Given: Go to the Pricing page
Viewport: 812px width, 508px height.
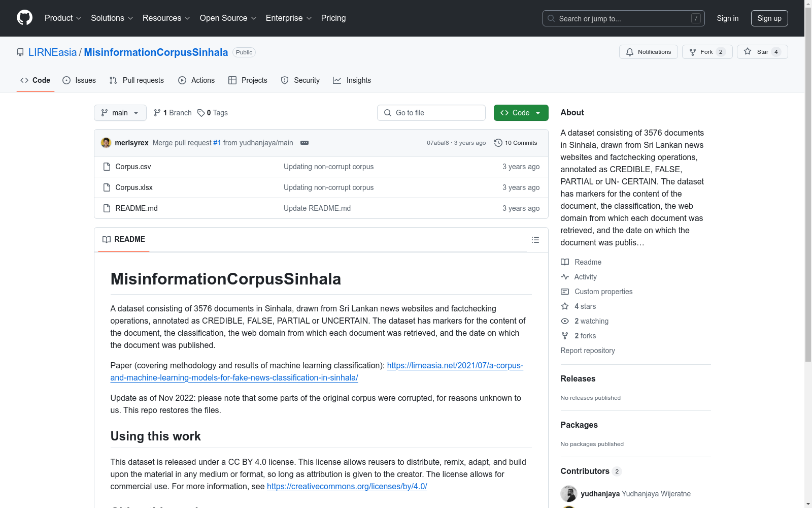Looking at the screenshot, I should point(333,18).
